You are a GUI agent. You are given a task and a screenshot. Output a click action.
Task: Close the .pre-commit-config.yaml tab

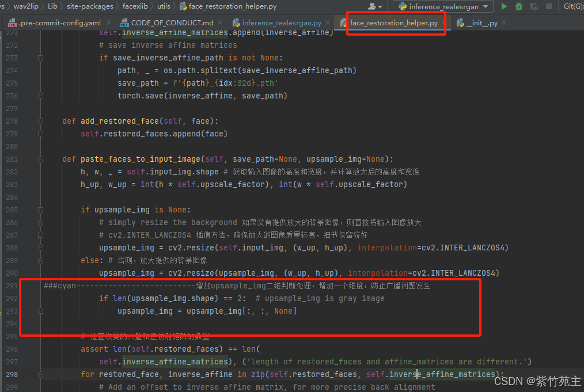click(x=108, y=22)
